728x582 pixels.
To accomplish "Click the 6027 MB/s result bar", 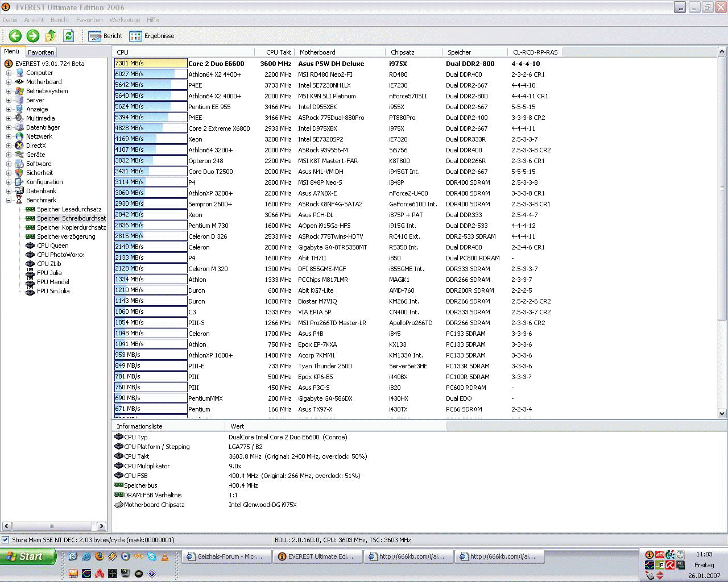I will point(151,74).
